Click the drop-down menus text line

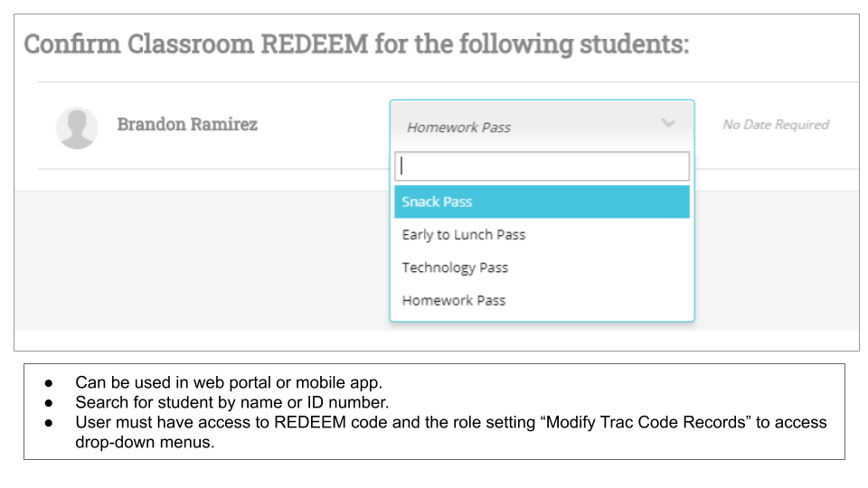point(145,443)
